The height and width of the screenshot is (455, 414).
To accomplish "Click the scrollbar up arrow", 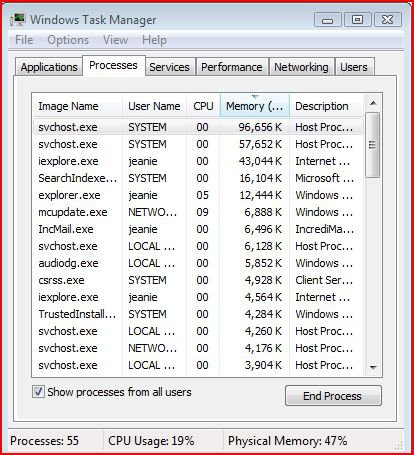I will 373,103.
